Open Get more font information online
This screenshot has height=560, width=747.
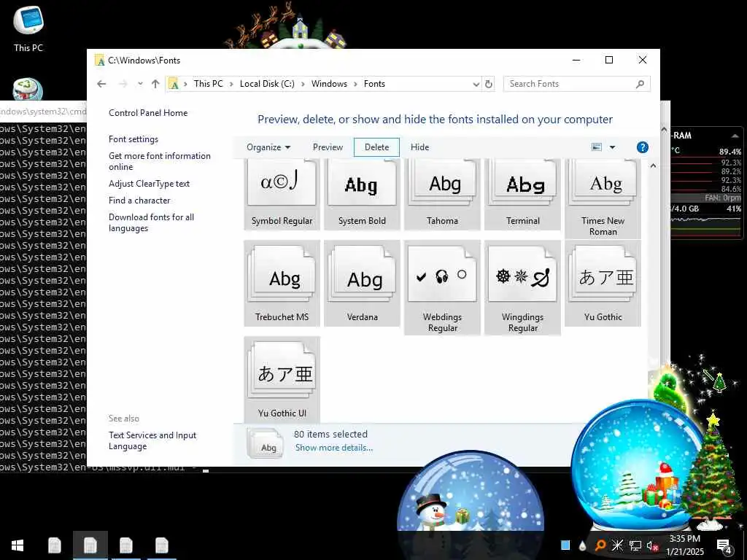click(x=160, y=161)
